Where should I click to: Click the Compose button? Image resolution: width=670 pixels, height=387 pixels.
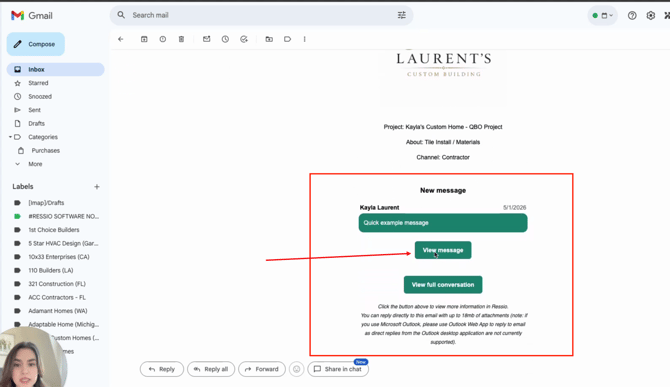pyautogui.click(x=35, y=44)
